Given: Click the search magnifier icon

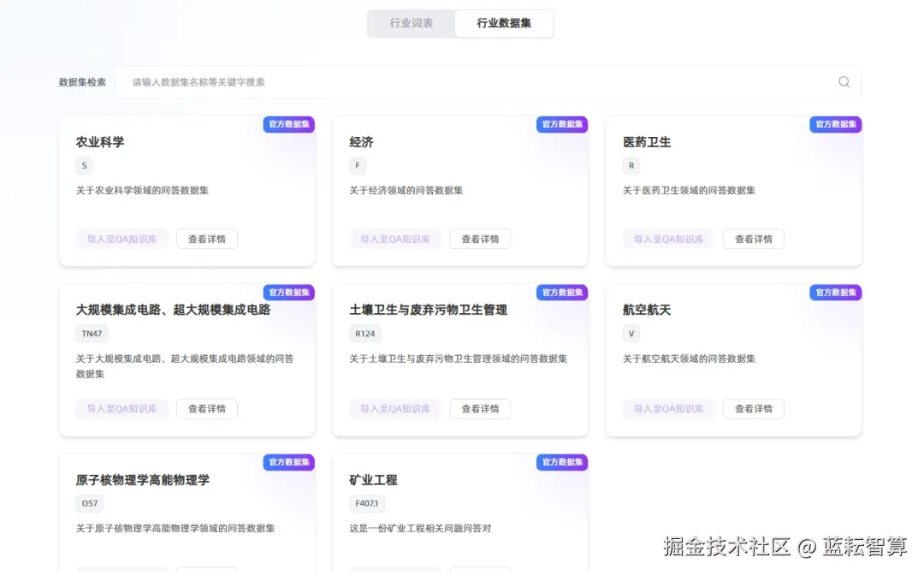Looking at the screenshot, I should point(844,81).
